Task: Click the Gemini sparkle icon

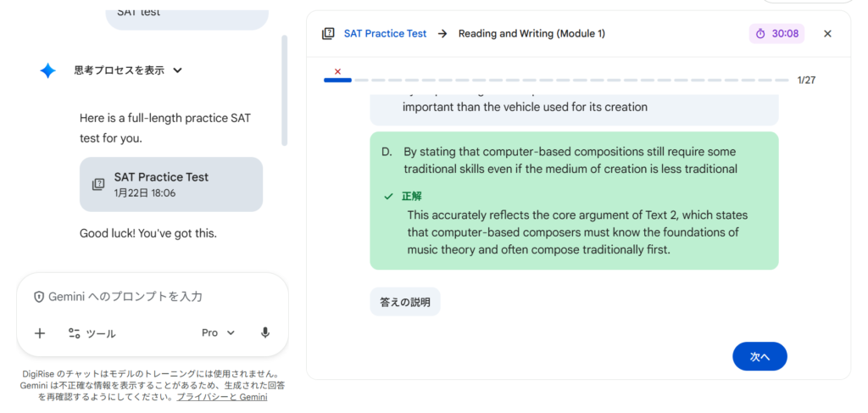Action: click(48, 71)
